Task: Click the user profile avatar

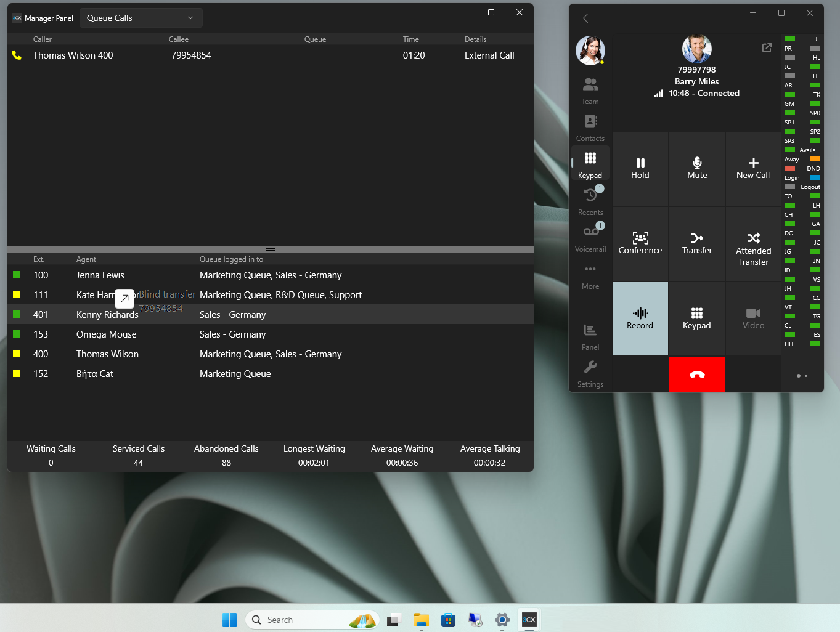Action: click(x=590, y=50)
